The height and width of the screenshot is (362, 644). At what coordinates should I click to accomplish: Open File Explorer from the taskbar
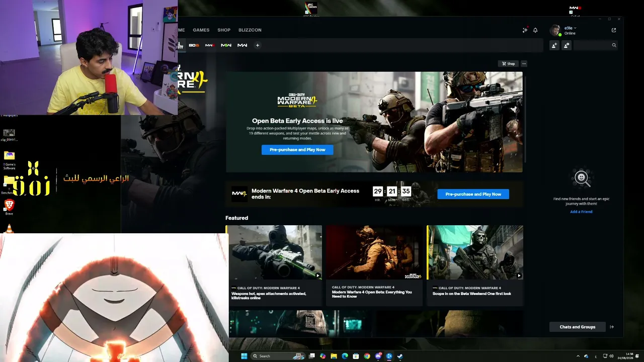tap(334, 356)
